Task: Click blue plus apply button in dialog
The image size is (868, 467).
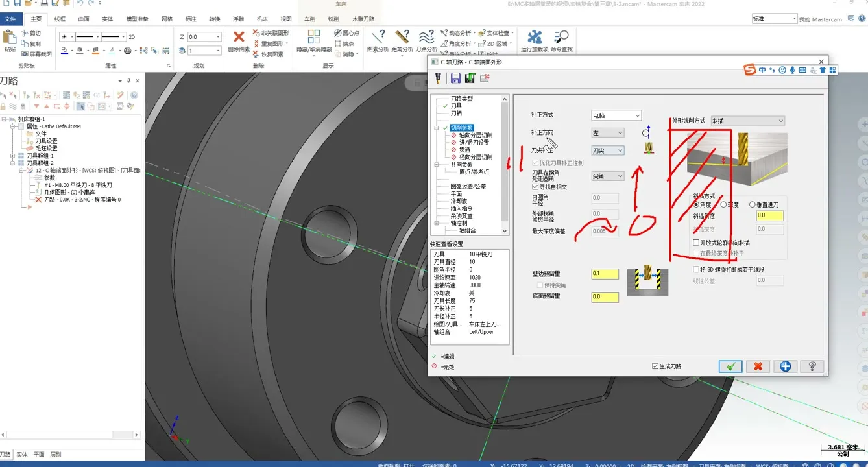Action: point(785,366)
